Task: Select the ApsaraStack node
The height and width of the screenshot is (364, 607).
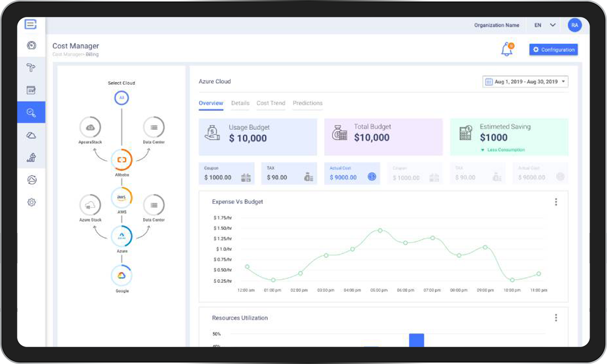Action: pos(90,127)
